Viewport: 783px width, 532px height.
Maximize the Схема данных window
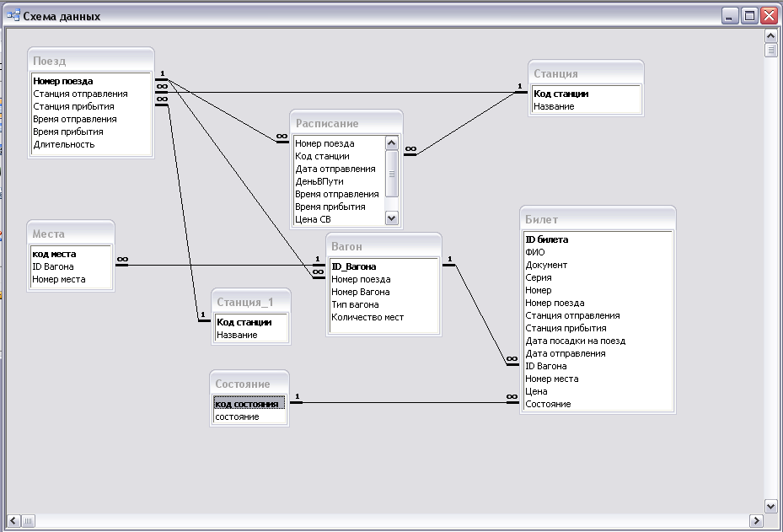pyautogui.click(x=749, y=16)
